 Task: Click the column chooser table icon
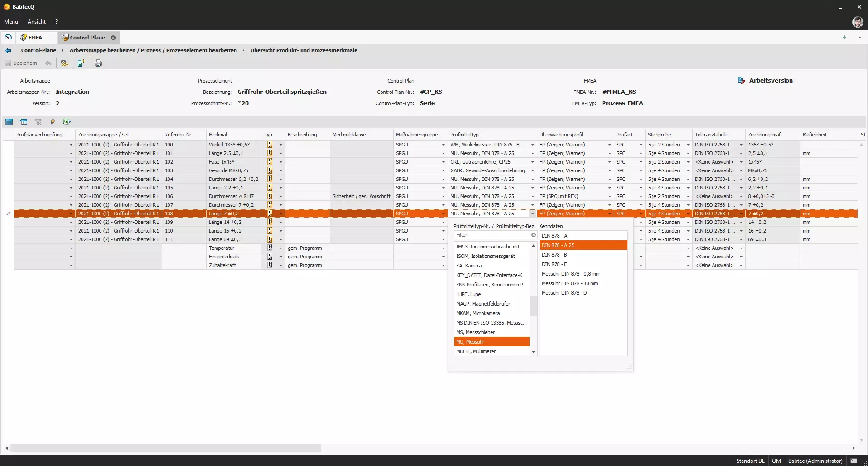(24, 122)
